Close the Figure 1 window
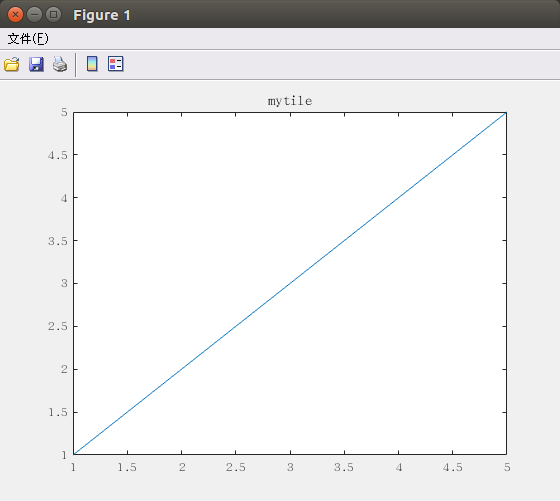The width and height of the screenshot is (560, 501). coord(15,15)
